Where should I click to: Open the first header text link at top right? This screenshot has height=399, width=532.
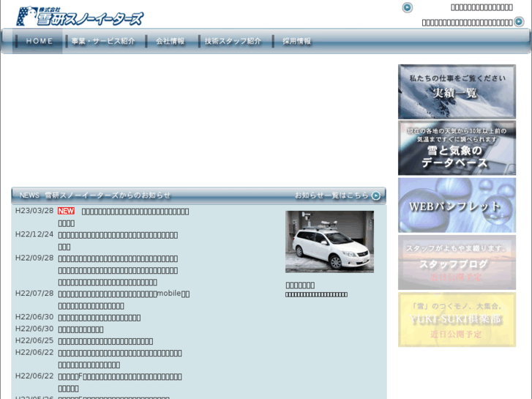[x=482, y=7]
